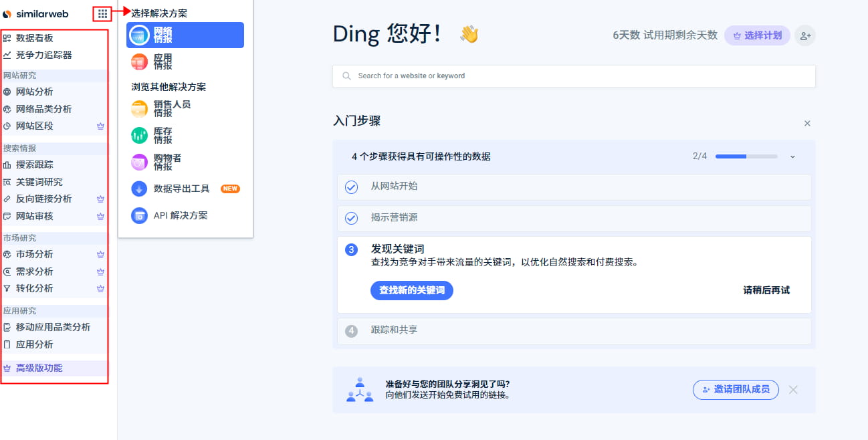Click the 2/4 onboarding progress bar
The width and height of the screenshot is (868, 440).
point(746,156)
